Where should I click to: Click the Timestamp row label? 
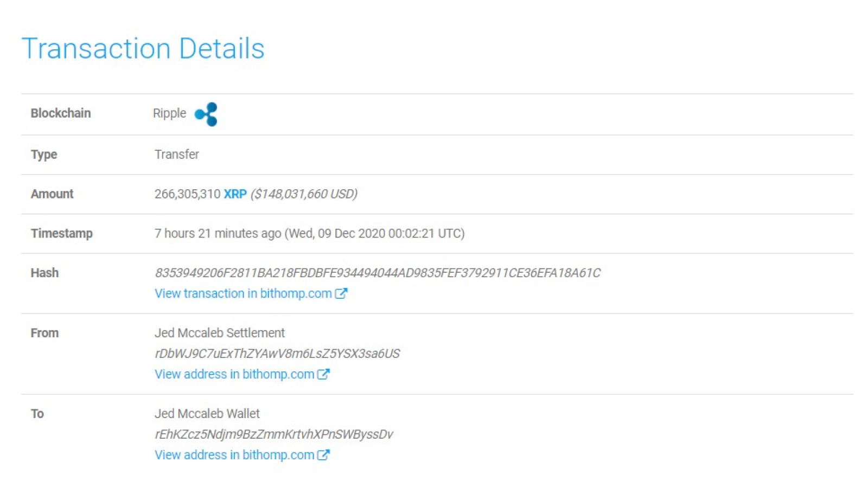coord(62,234)
